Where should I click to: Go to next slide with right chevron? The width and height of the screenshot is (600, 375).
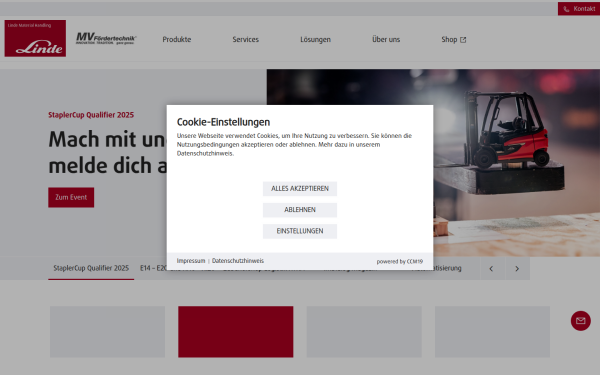(517, 269)
